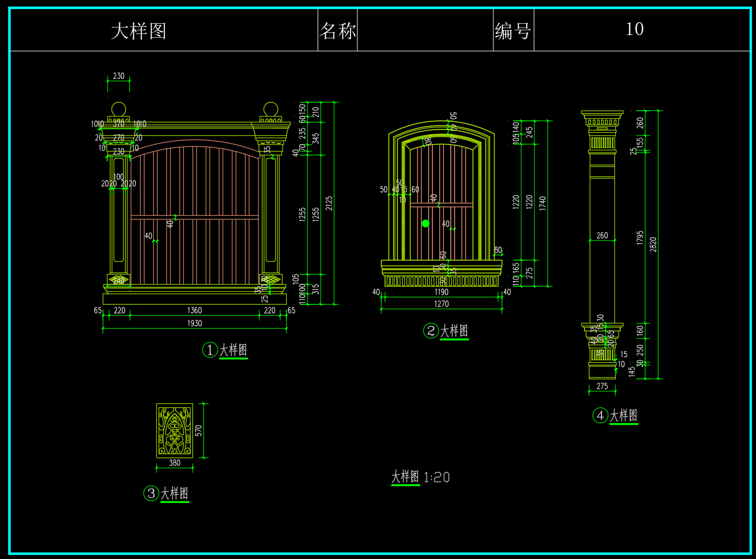
Task: Click the 380 panel width dimension
Action: 175,463
